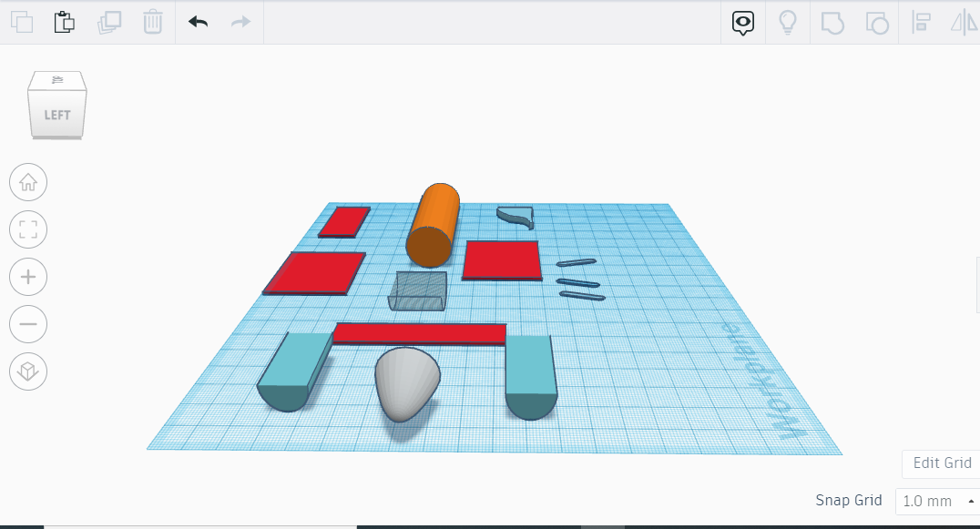980x529 pixels.
Task: Click the Ungroup icon
Action: 876,22
